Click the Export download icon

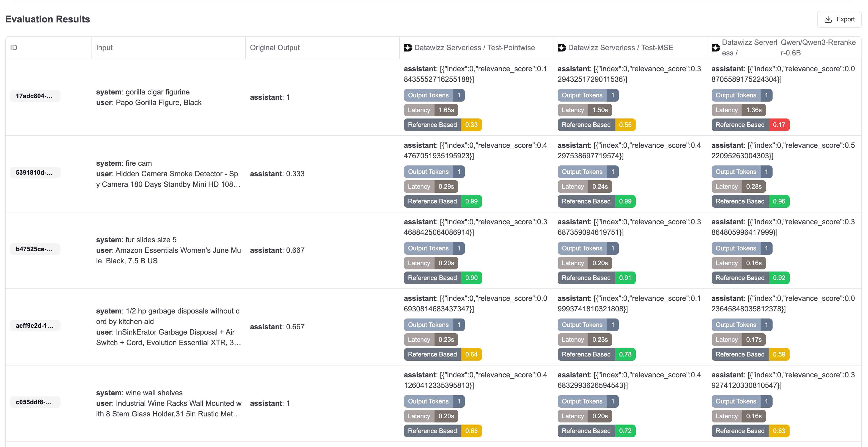(828, 20)
